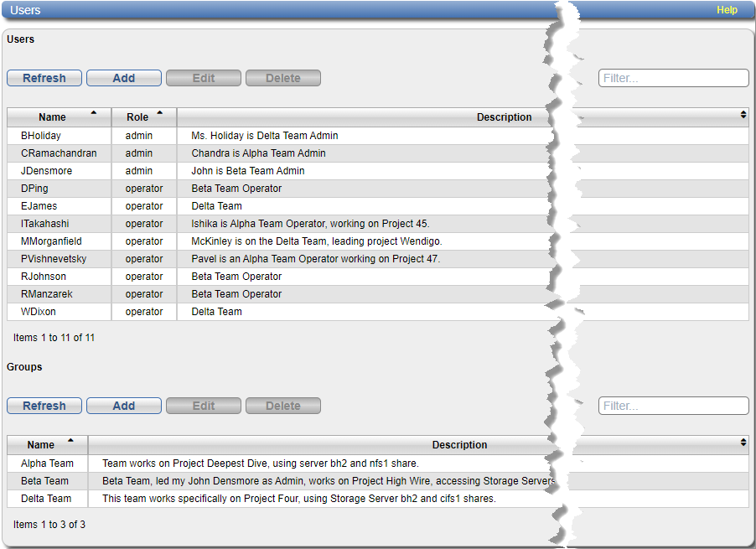Click the Users filter text field

point(673,78)
